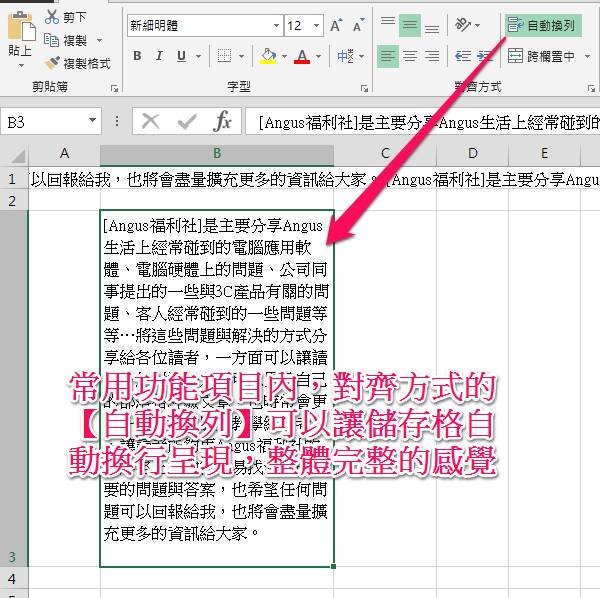Select column D header

472,154
